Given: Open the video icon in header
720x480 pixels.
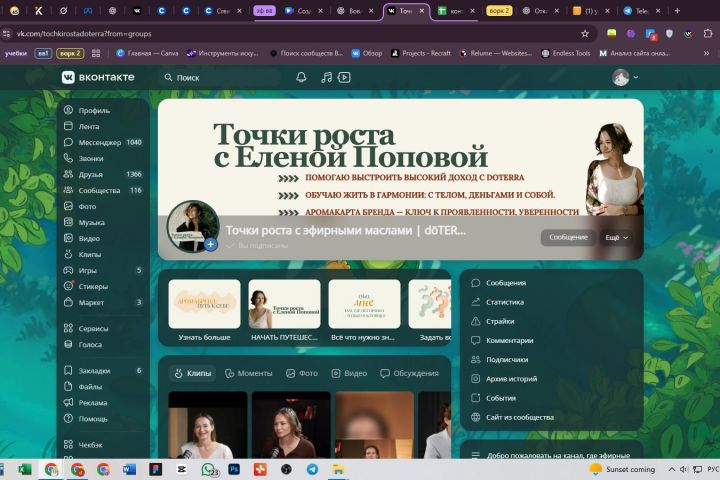Looking at the screenshot, I should click(344, 77).
